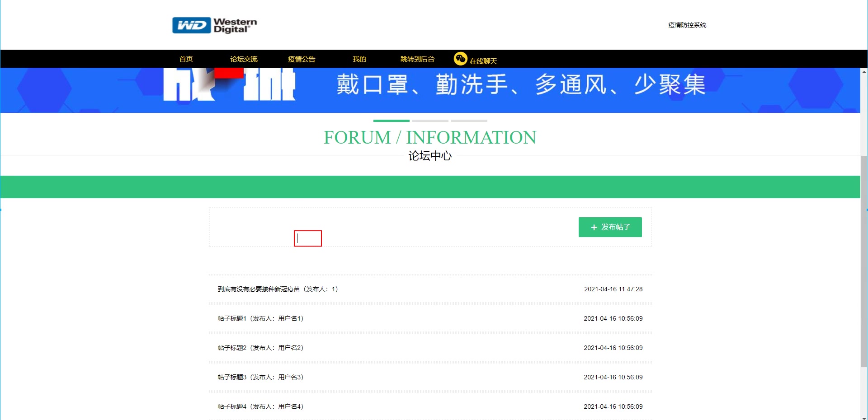This screenshot has height=420, width=868.
Task: Open 首页 in the navigation bar
Action: pyautogui.click(x=186, y=59)
